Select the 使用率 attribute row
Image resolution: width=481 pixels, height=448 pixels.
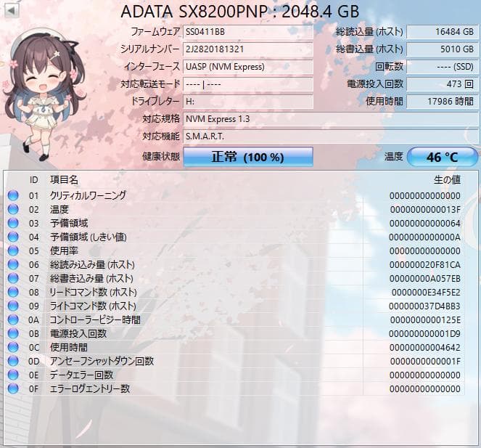(x=234, y=251)
